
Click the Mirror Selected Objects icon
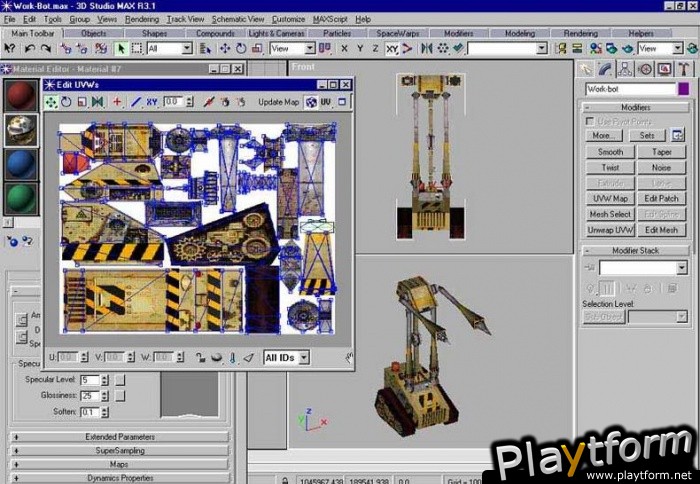(426, 48)
